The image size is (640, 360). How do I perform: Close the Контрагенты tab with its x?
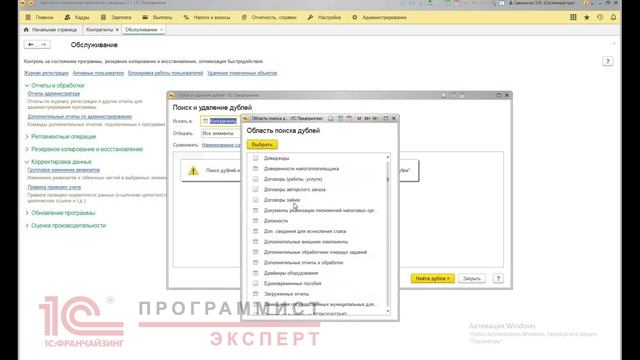pyautogui.click(x=117, y=30)
